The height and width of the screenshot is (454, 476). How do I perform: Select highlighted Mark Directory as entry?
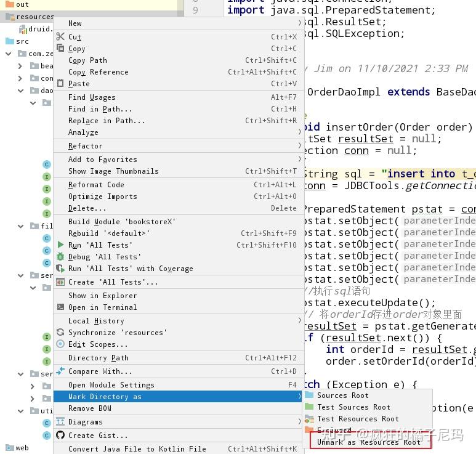tap(179, 396)
